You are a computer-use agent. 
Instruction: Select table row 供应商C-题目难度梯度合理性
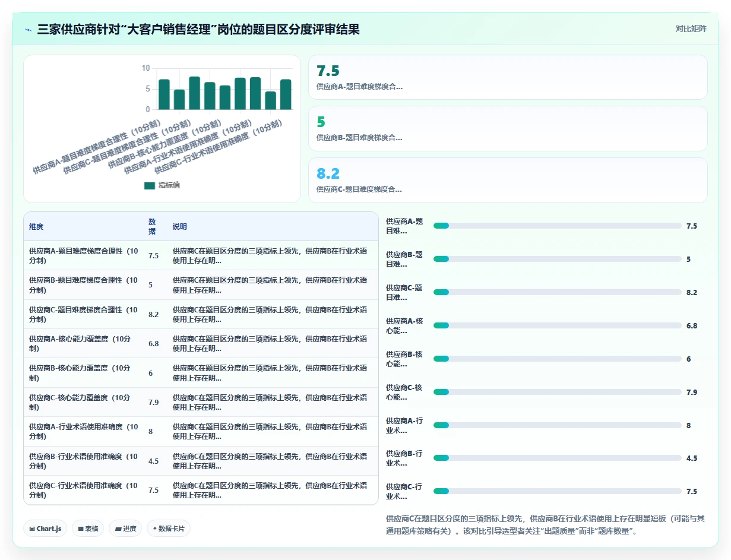[201, 315]
